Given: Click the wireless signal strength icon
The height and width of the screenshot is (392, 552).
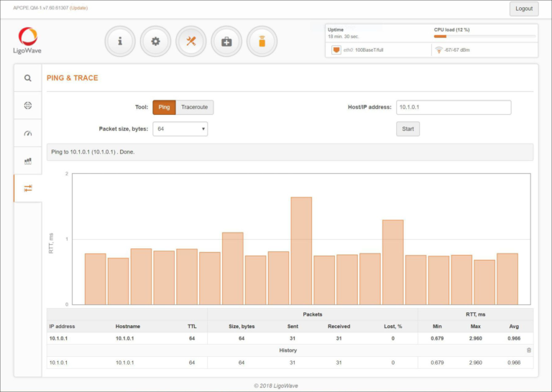Looking at the screenshot, I should (438, 50).
